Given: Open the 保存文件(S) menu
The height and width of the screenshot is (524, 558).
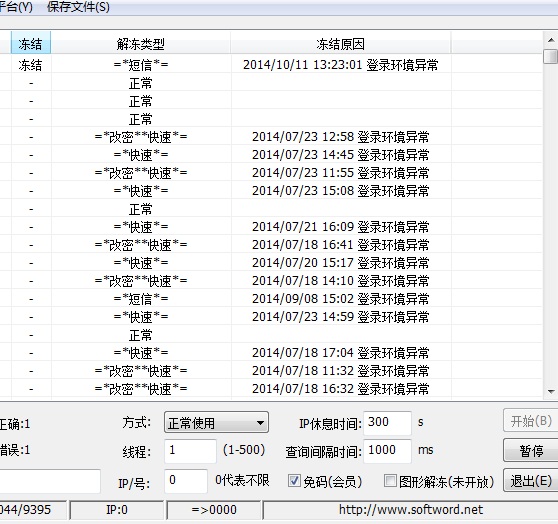Looking at the screenshot, I should point(78,7).
